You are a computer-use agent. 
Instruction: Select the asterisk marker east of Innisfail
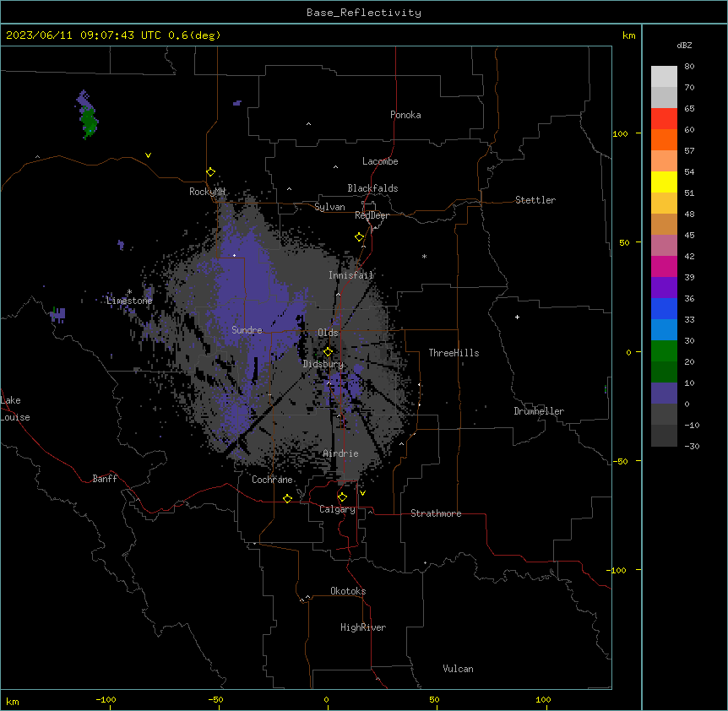tap(424, 256)
